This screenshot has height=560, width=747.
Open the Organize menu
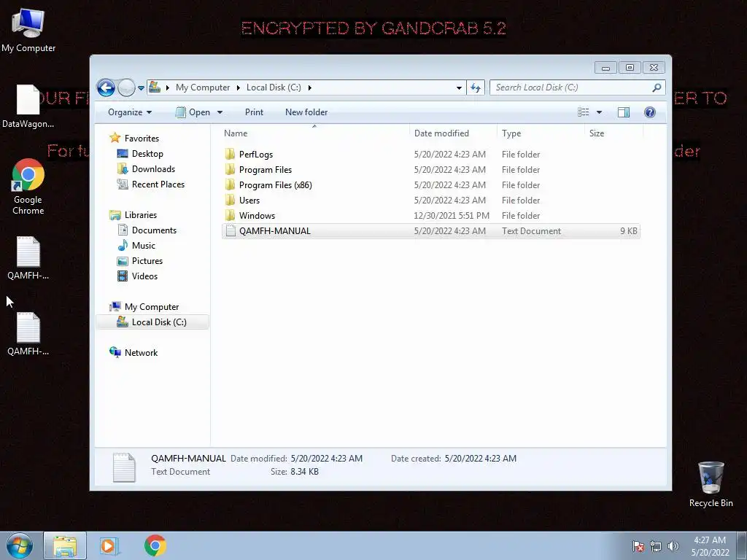tap(130, 112)
